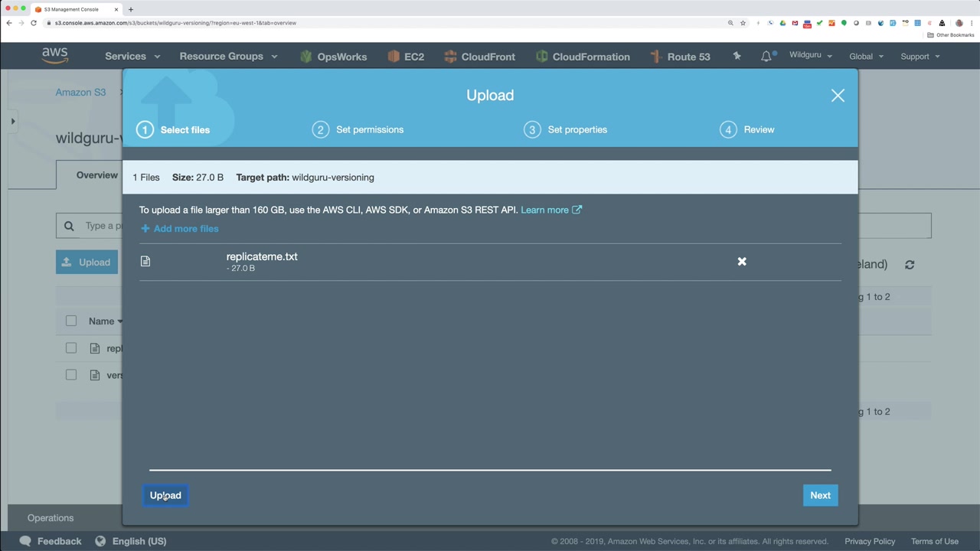Image resolution: width=980 pixels, height=551 pixels.
Task: Close the Upload dialog with the X
Action: click(838, 96)
